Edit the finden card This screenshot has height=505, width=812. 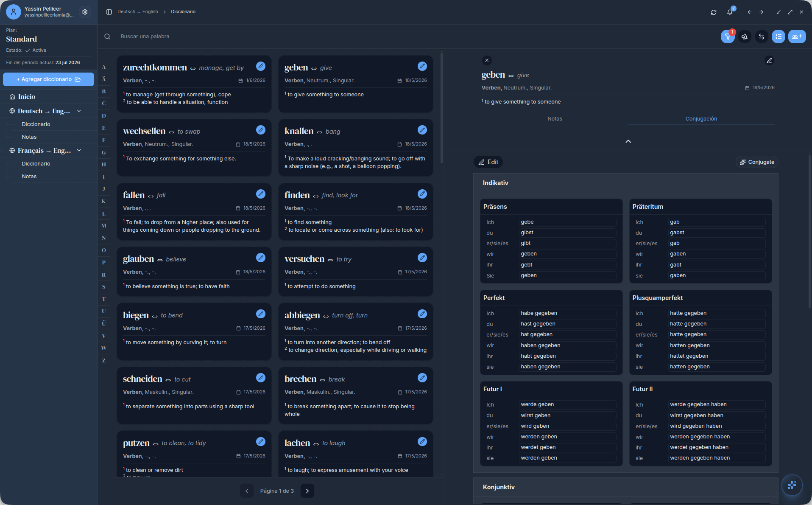click(x=422, y=194)
